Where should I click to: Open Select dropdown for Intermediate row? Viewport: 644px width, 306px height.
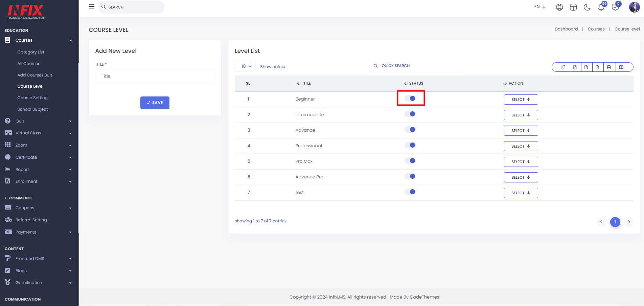[521, 115]
